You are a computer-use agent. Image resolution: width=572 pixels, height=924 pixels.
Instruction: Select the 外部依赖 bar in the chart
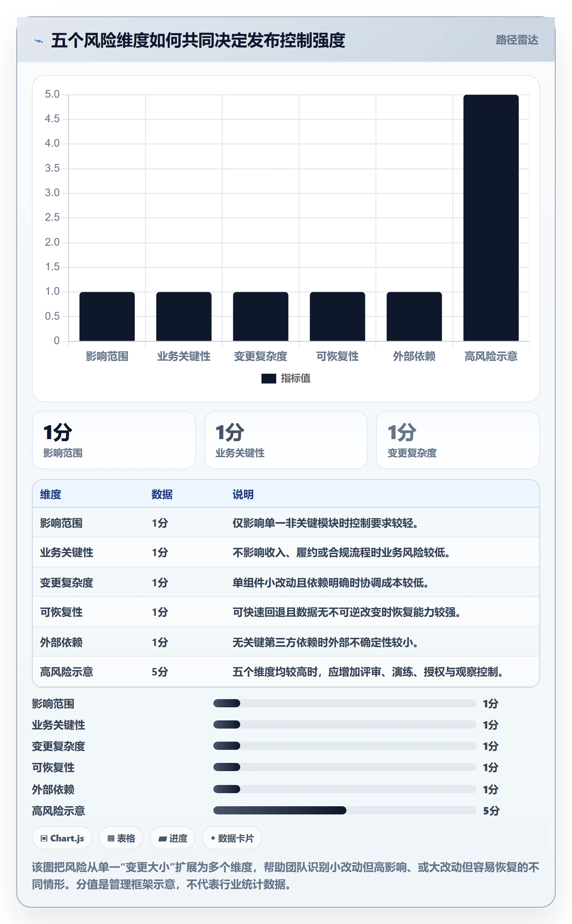(x=414, y=316)
